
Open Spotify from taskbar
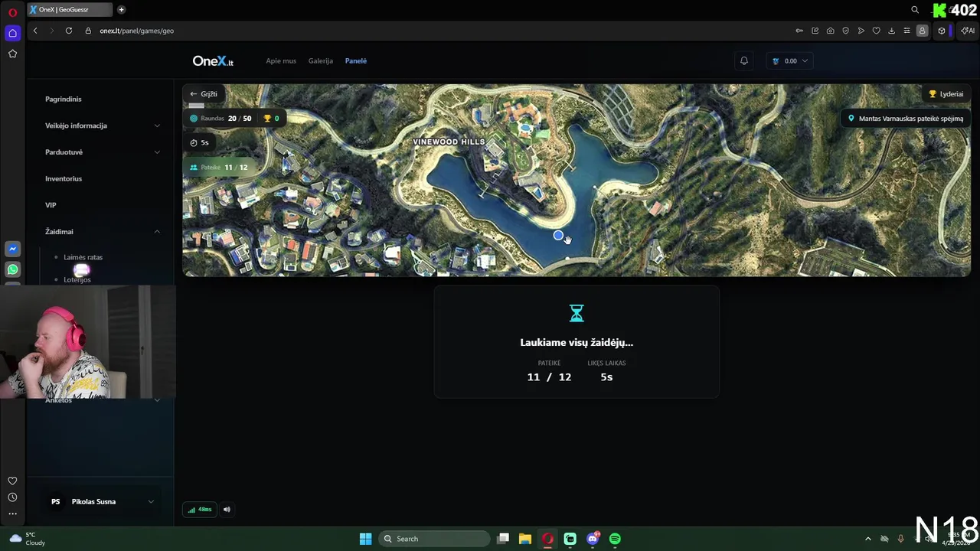tap(615, 539)
